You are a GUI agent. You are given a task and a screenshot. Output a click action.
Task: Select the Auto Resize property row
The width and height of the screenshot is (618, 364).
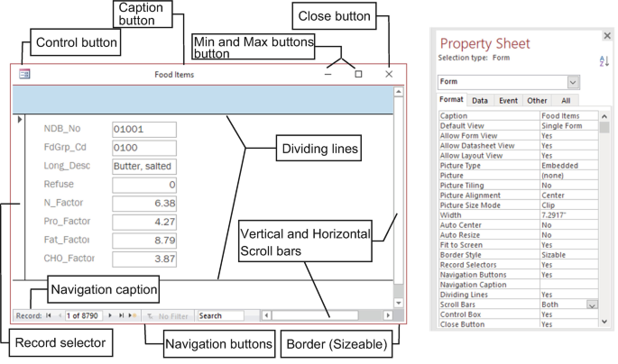click(x=518, y=235)
